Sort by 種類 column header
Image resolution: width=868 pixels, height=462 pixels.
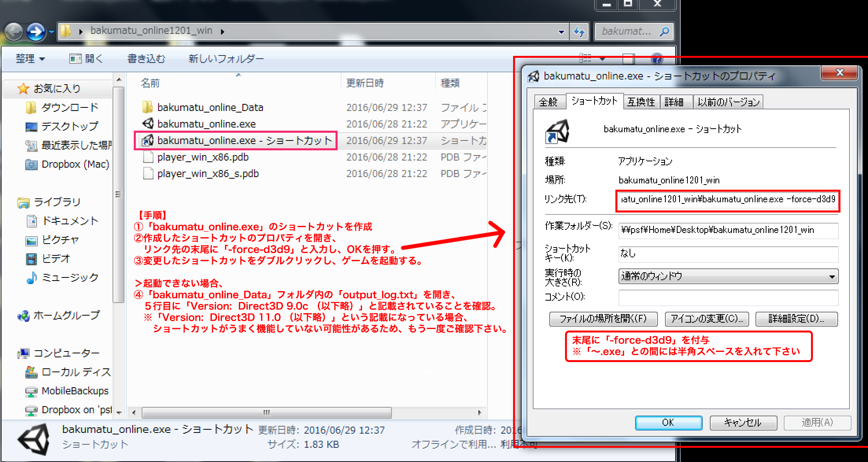450,83
